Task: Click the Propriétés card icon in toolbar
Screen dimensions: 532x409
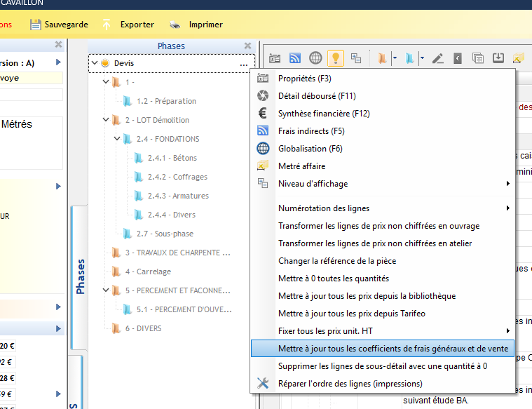Action: (275, 58)
